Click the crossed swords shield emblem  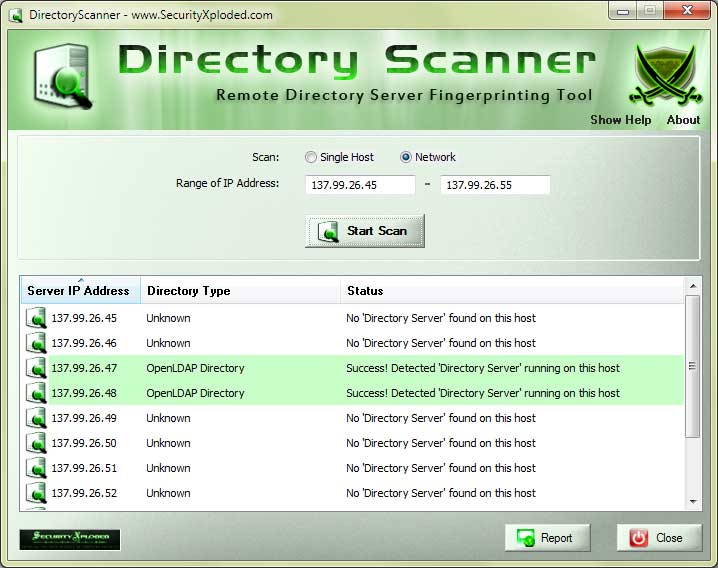click(665, 76)
